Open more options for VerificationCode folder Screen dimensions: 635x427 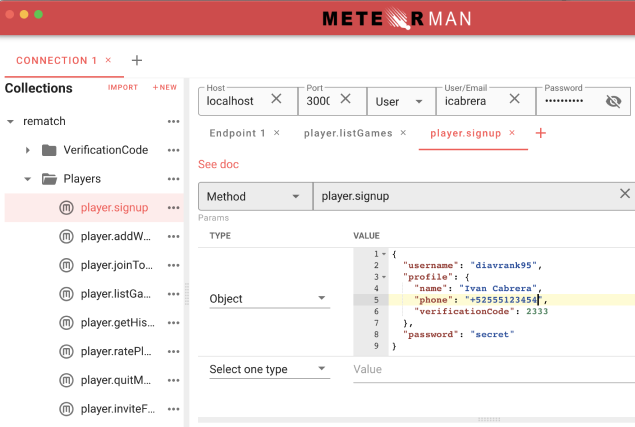(x=174, y=150)
